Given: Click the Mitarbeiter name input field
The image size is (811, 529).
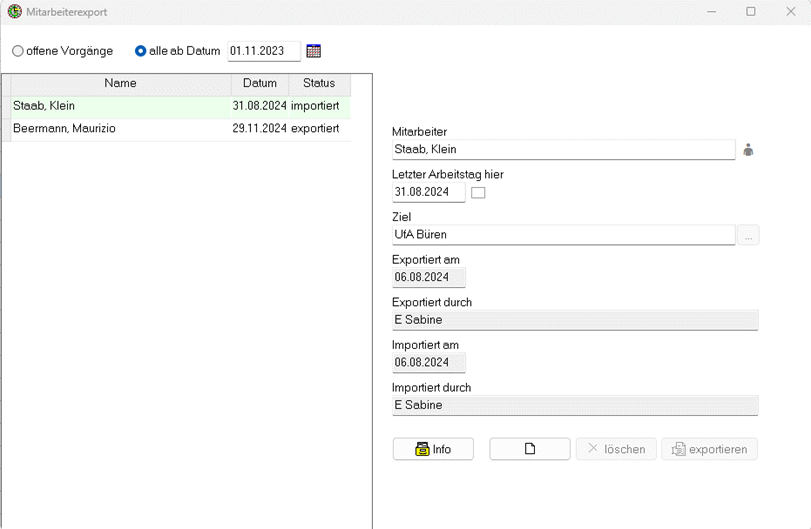Looking at the screenshot, I should tap(563, 149).
